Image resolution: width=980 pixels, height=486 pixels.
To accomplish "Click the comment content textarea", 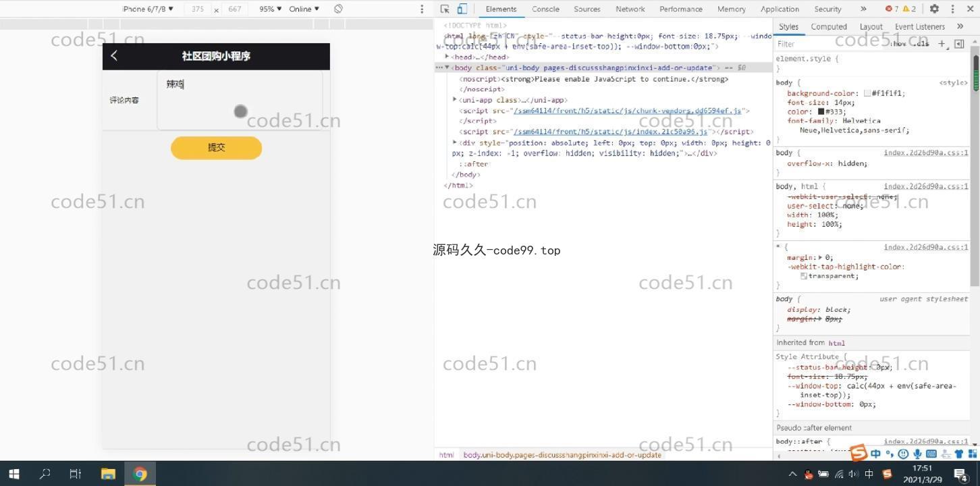I will tap(240, 100).
